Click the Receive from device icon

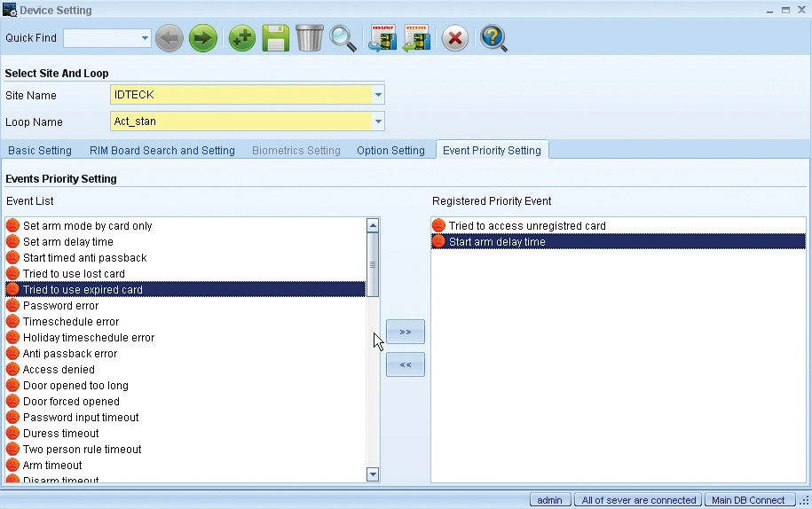point(416,38)
